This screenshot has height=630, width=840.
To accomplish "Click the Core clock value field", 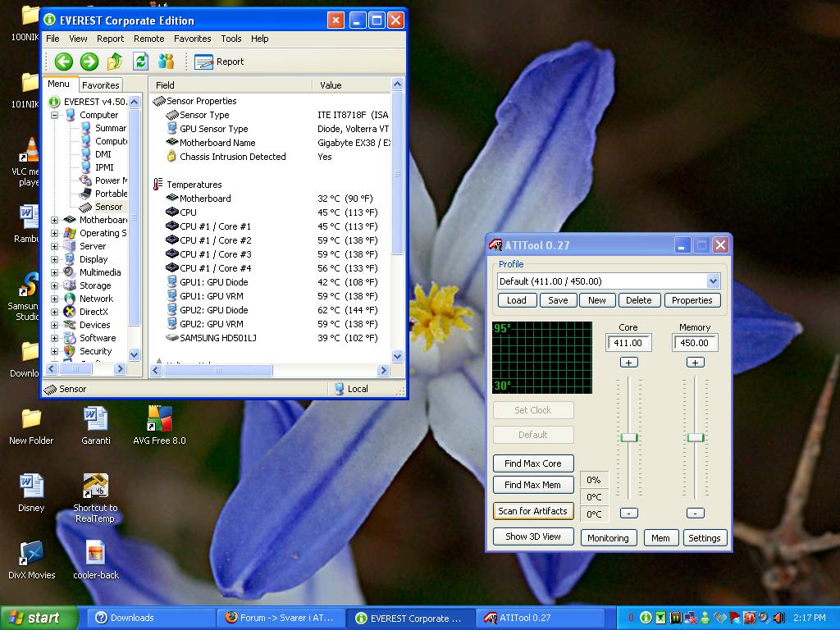I will (x=628, y=343).
